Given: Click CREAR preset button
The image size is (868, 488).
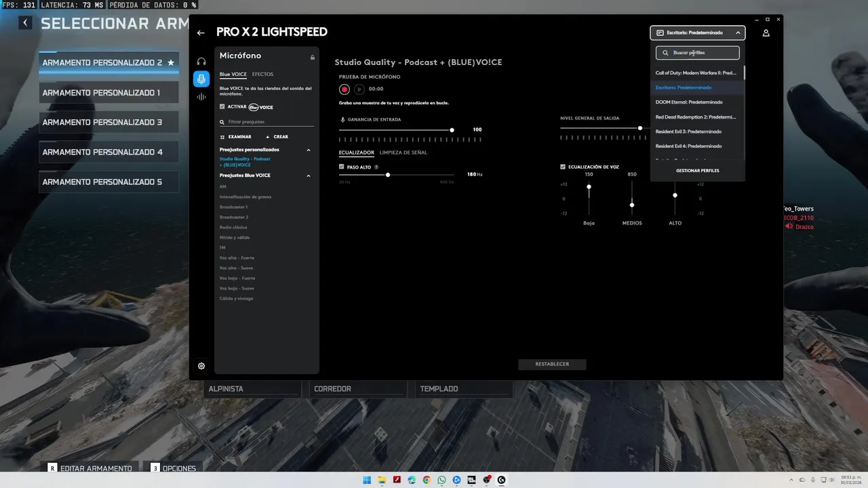Looking at the screenshot, I should [277, 137].
